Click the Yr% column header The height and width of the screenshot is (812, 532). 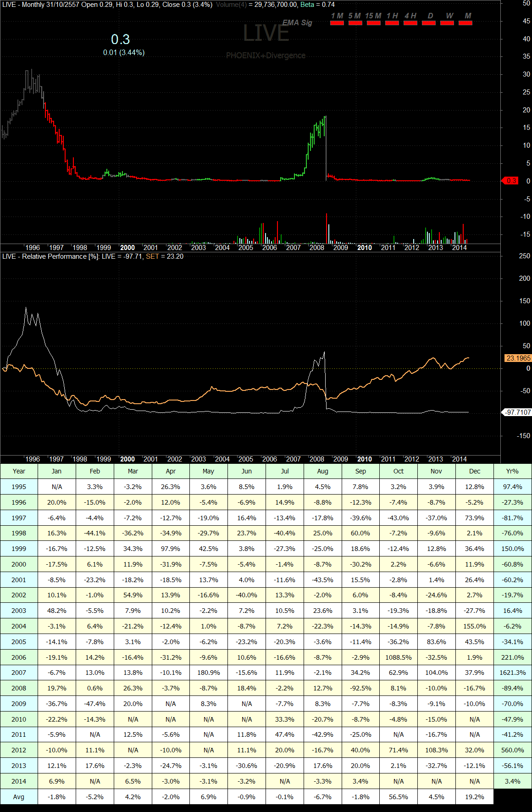(x=512, y=471)
